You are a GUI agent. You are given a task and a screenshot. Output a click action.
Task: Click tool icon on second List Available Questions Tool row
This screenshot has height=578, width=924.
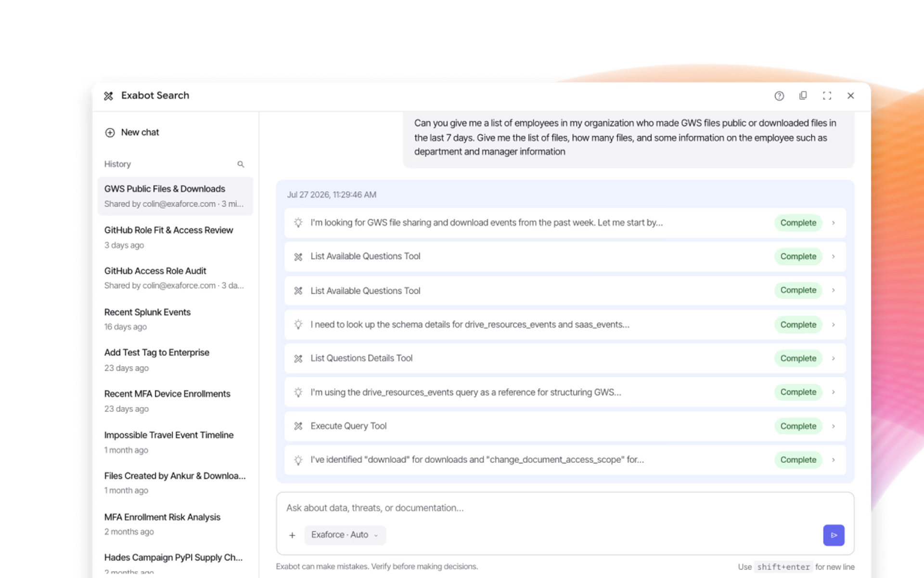pos(298,290)
